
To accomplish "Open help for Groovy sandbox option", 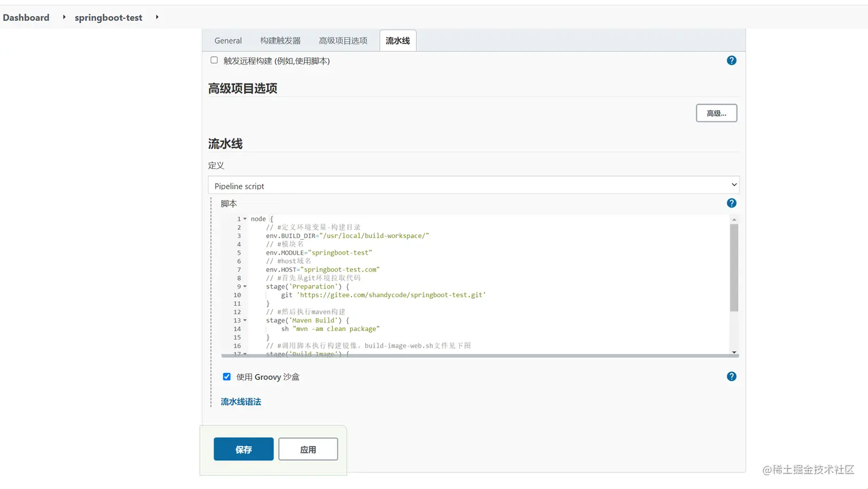I will [x=731, y=376].
